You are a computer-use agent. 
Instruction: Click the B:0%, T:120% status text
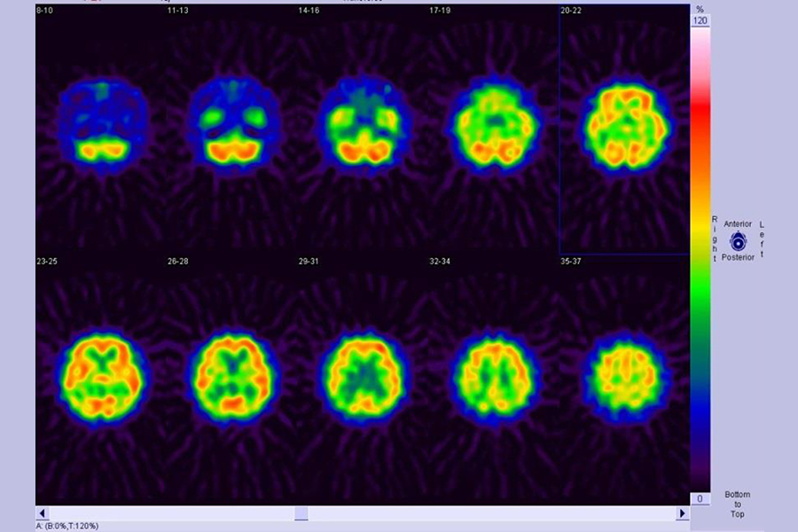point(67,526)
